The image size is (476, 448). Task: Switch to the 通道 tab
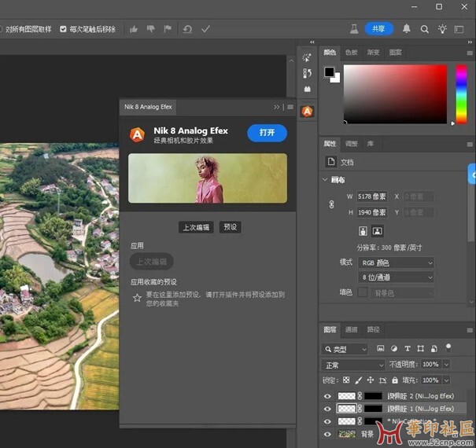click(351, 329)
